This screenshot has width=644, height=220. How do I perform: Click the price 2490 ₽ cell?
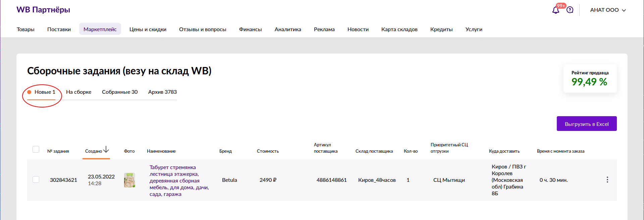click(268, 180)
